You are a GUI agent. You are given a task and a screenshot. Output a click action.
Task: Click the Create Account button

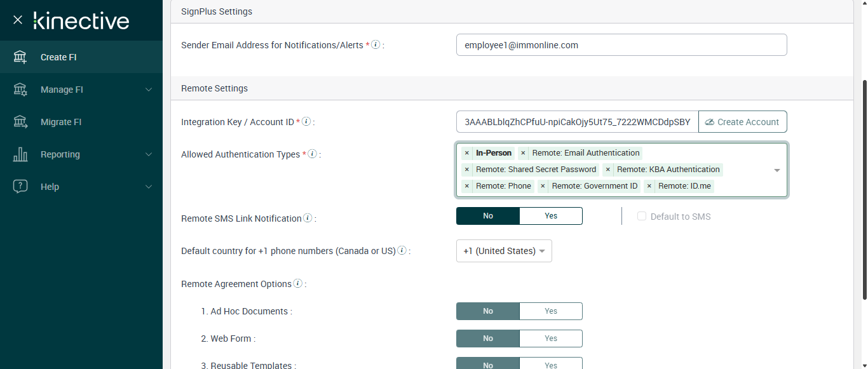742,122
